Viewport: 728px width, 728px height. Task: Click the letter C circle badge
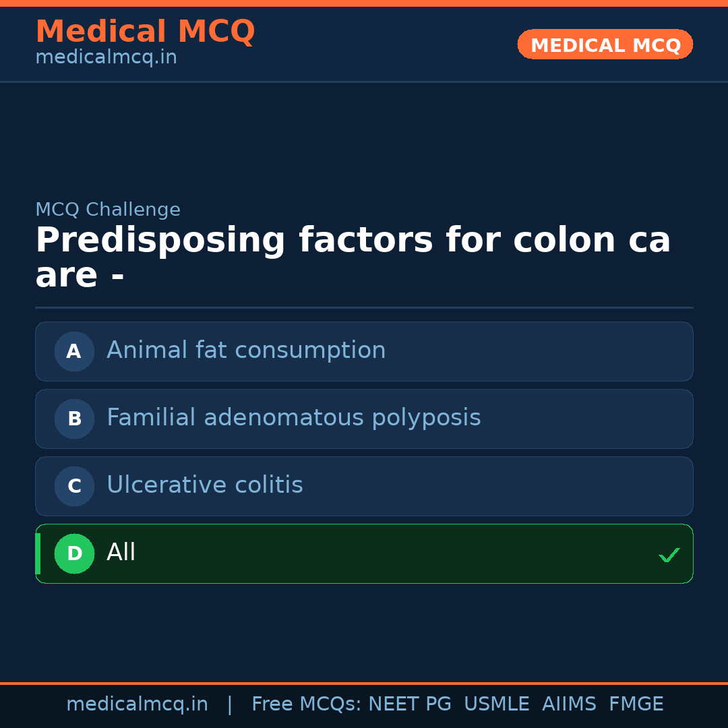[74, 486]
